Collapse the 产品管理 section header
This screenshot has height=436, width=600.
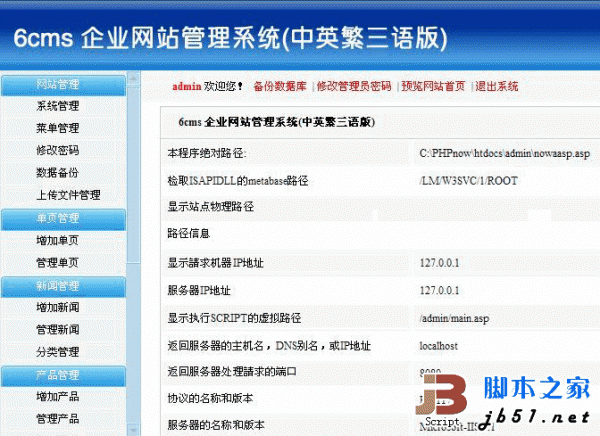point(63,376)
